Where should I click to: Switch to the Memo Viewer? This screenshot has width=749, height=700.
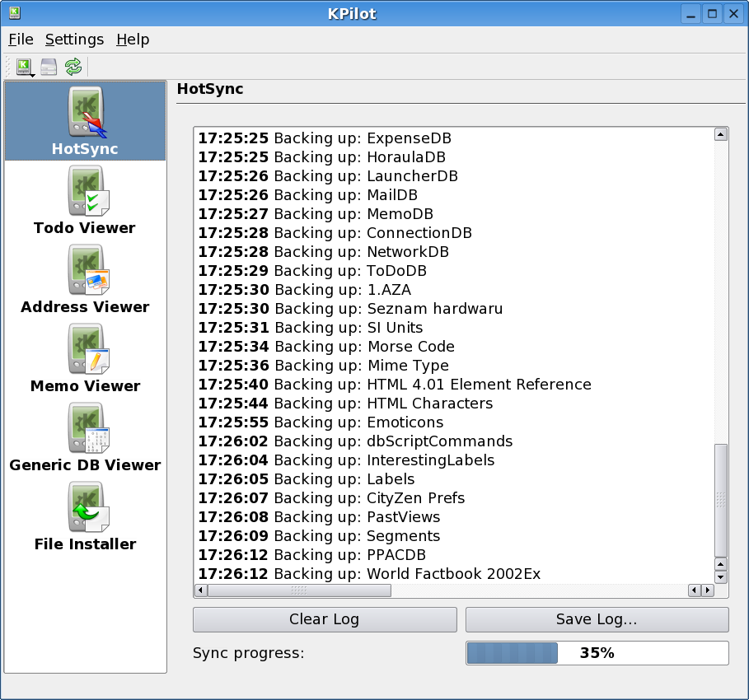tap(85, 358)
